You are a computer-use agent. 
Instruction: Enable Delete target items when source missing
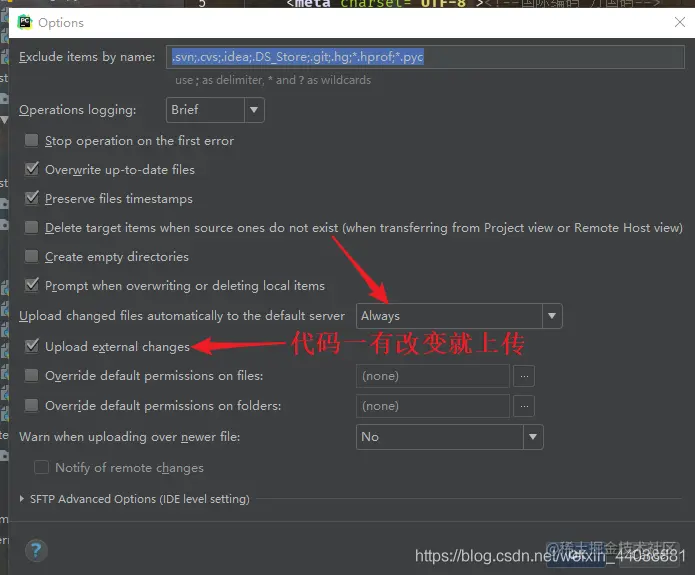point(31,227)
